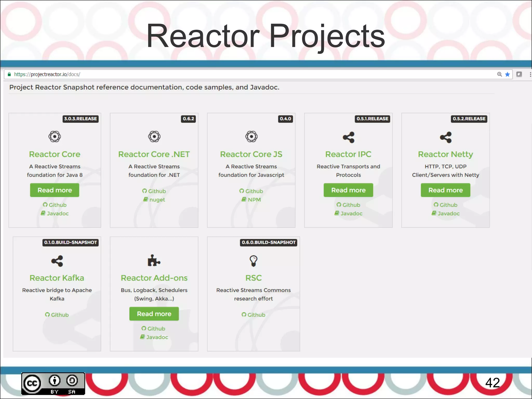Click the Reactor Add-ons puzzle piece icon
Screen dimensions: 532x399
click(154, 261)
